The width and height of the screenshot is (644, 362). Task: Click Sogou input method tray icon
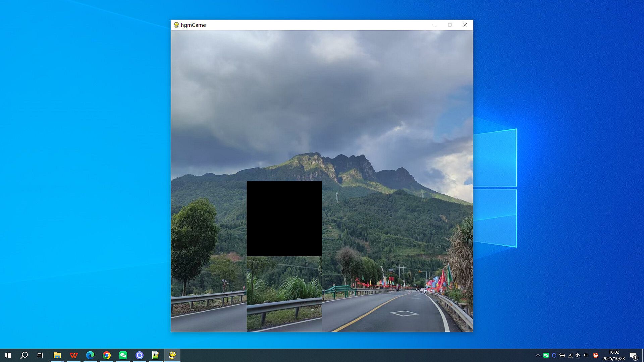[596, 355]
